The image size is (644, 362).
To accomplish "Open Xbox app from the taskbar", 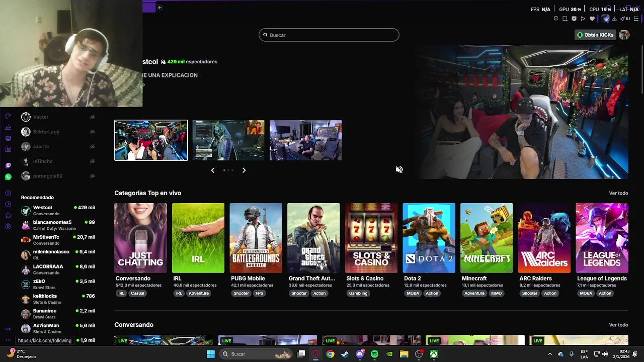I will [434, 354].
